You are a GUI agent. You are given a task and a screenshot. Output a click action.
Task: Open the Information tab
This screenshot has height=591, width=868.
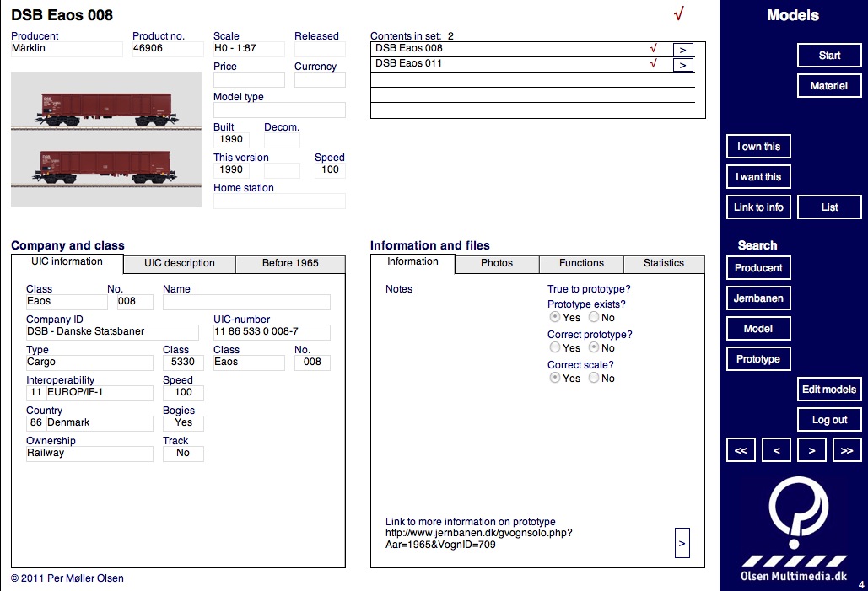(x=412, y=262)
